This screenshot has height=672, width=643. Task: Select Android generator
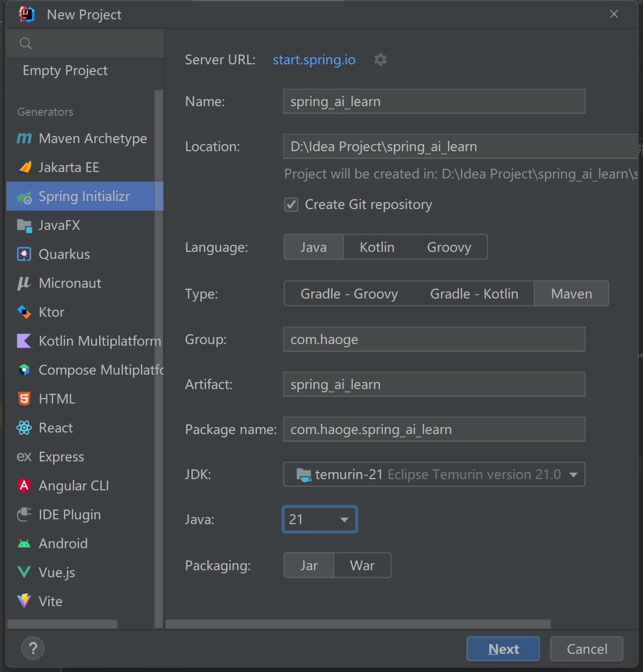(x=80, y=543)
